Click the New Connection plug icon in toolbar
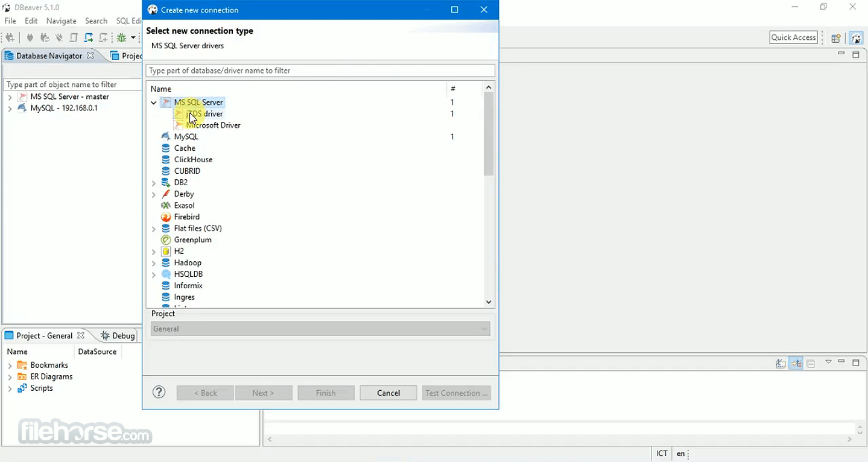Viewport: 868px width, 462px height. point(10,37)
